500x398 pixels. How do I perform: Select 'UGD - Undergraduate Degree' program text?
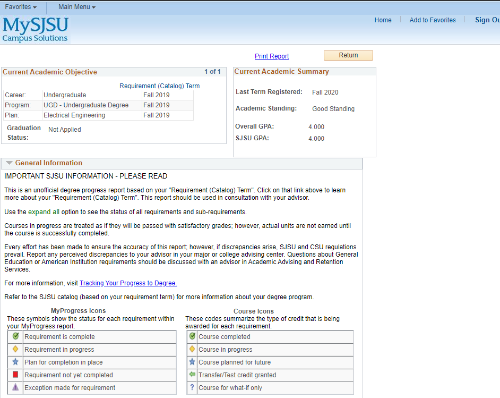point(86,105)
